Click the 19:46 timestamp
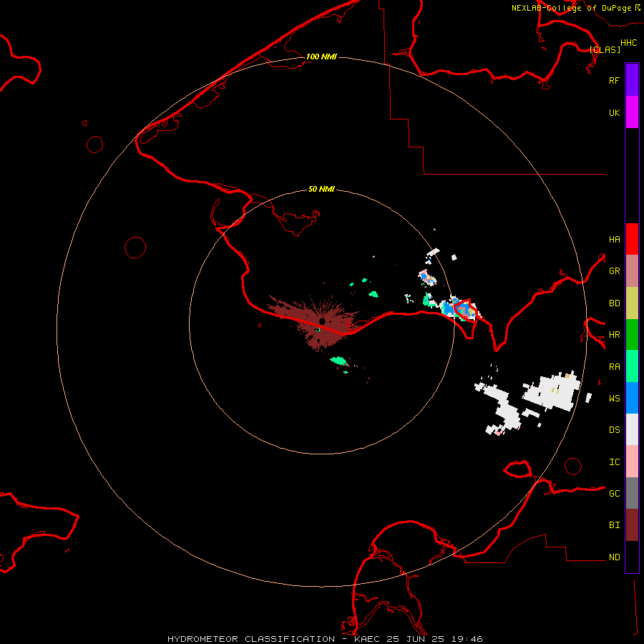The height and width of the screenshot is (644, 644). [x=467, y=639]
